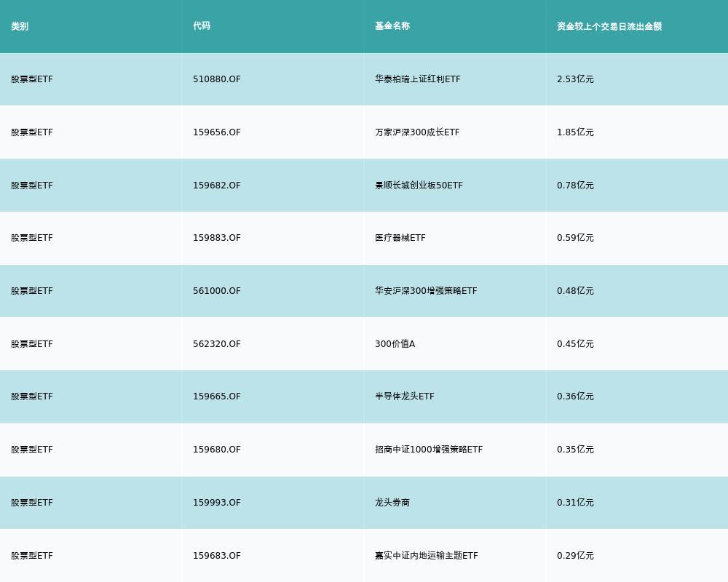728x582 pixels.
Task: Click the 0.29亿元 outflow amount
Action: pos(575,556)
